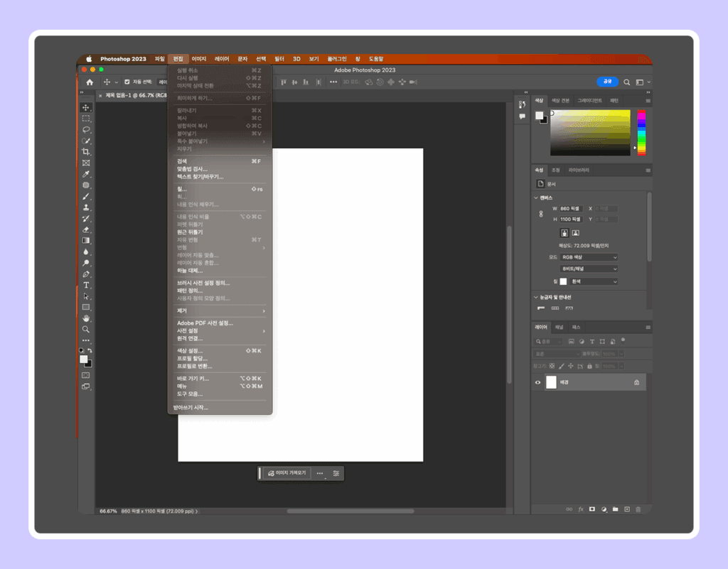Select the Rectangle shape tool
The width and height of the screenshot is (728, 569).
[x=86, y=308]
